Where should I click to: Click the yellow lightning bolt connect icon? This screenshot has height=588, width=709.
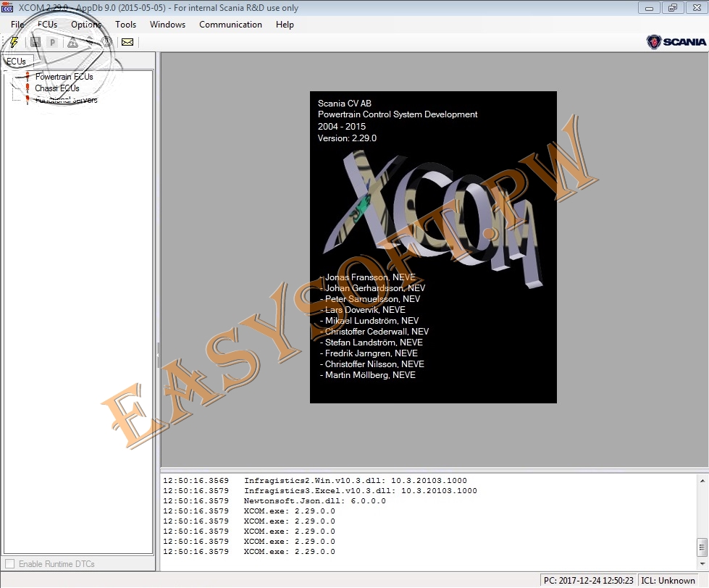pyautogui.click(x=14, y=43)
